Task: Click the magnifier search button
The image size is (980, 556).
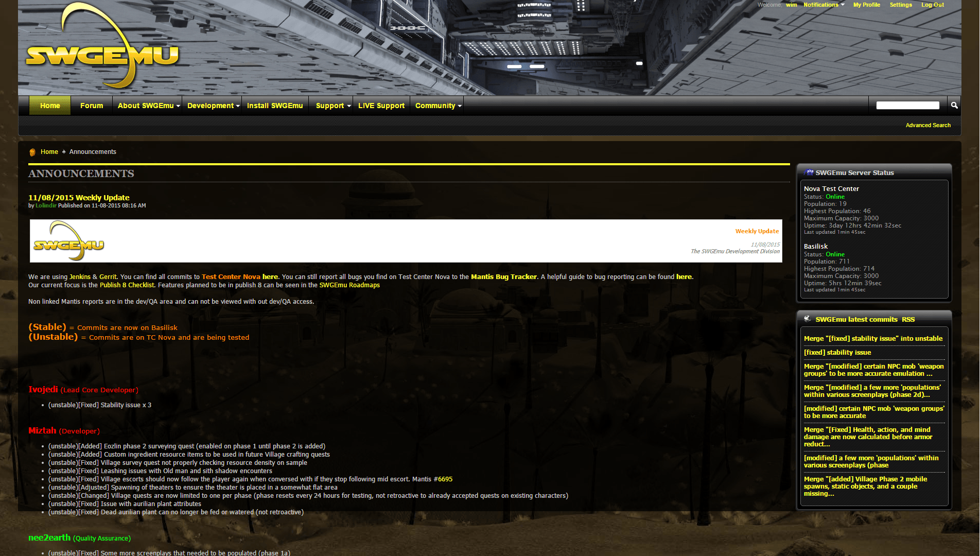Action: (x=954, y=106)
